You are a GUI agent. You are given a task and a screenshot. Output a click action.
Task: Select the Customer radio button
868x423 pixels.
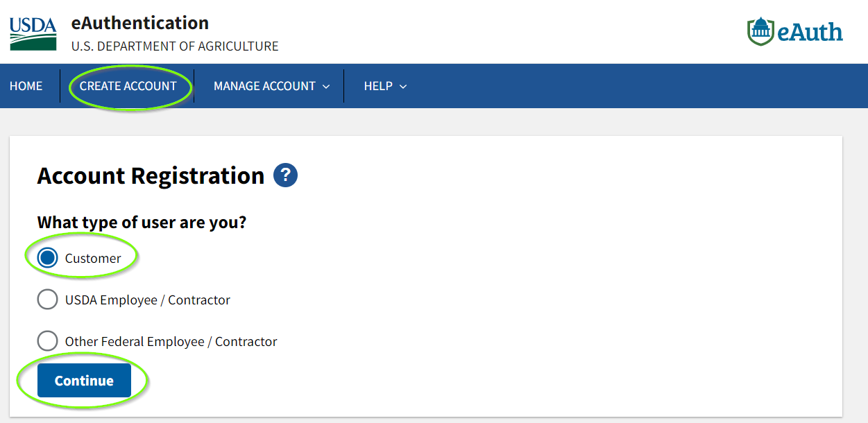tap(47, 258)
